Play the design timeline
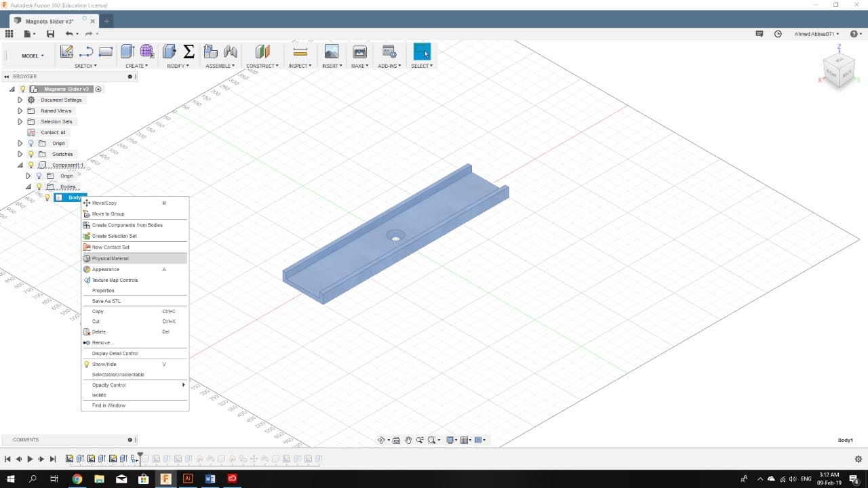 click(31, 459)
